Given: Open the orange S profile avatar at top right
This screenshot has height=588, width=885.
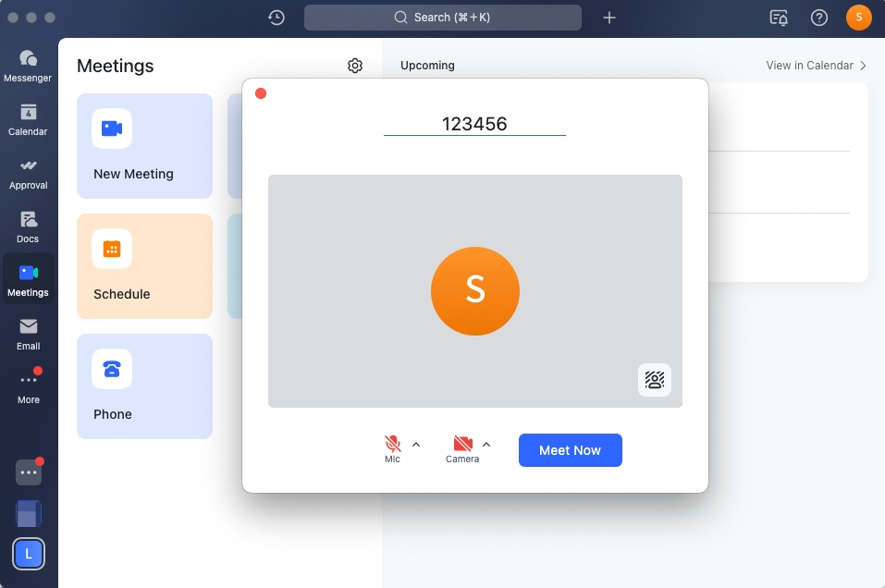Looking at the screenshot, I should click(x=858, y=18).
